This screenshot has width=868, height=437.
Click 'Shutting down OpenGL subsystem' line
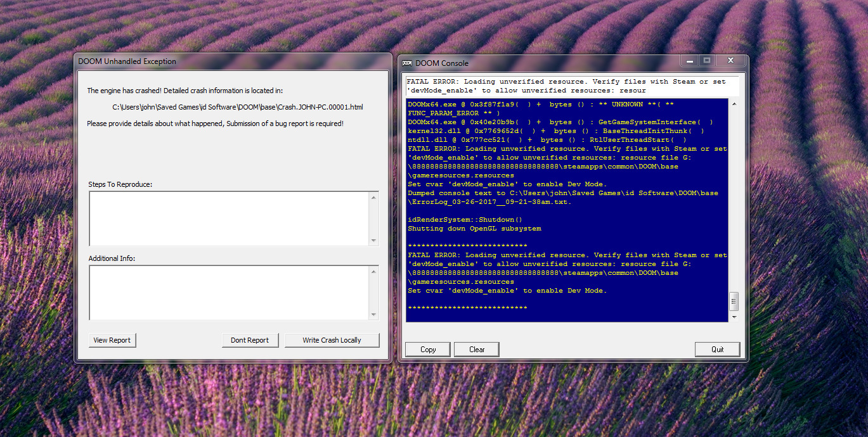(x=474, y=229)
